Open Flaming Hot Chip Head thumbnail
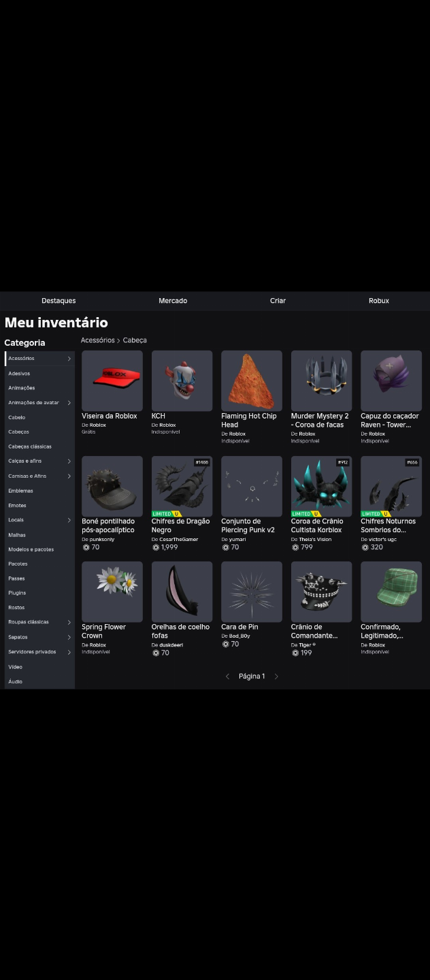Screen dimensions: 430x980 252,381
